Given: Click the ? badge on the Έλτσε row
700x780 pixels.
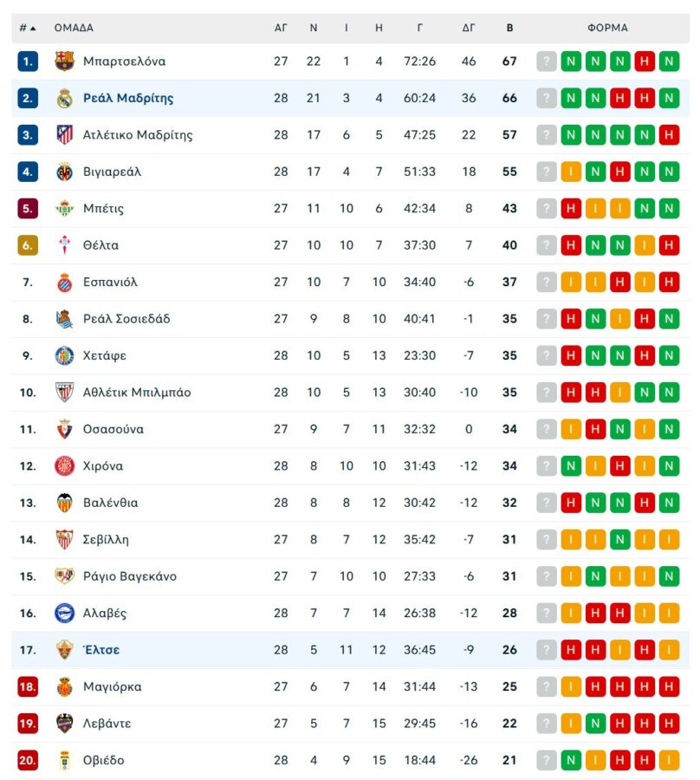Looking at the screenshot, I should pos(546,650).
